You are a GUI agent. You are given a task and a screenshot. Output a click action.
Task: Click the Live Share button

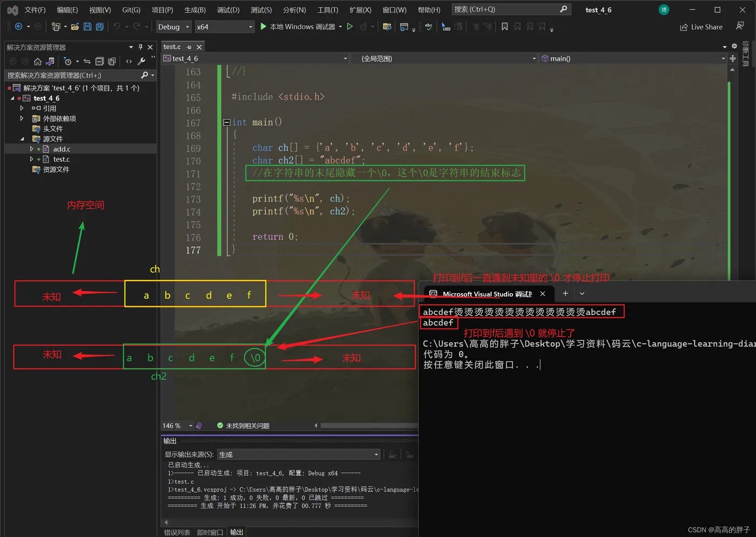(701, 27)
